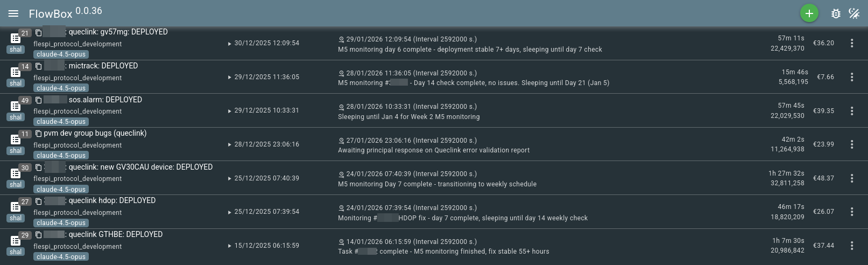Toggle dark/light theme mode

point(854,13)
